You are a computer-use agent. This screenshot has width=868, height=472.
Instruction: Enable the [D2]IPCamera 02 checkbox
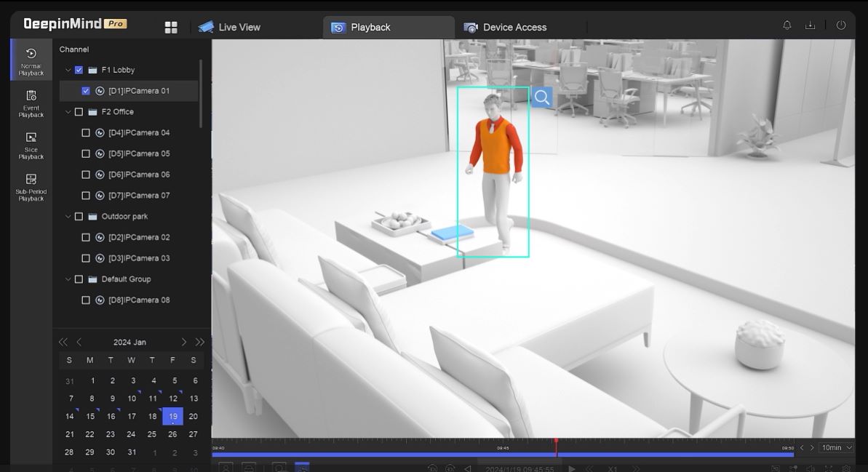pyautogui.click(x=86, y=238)
